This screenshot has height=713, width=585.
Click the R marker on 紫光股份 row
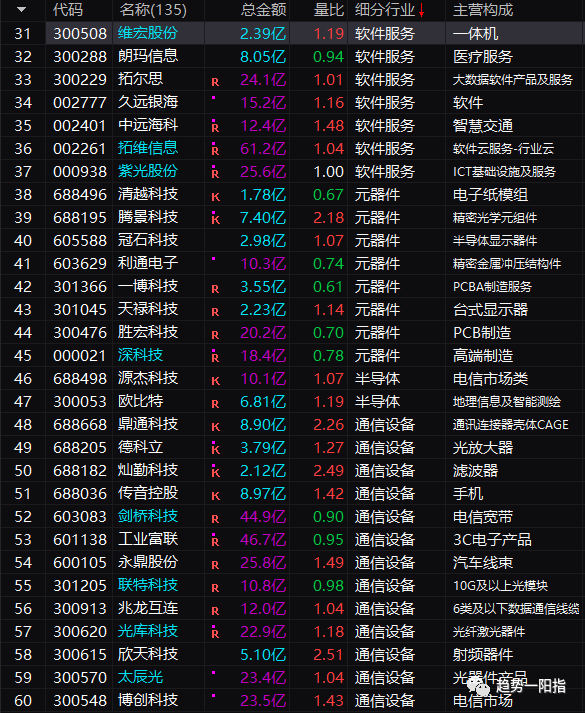pyautogui.click(x=215, y=174)
